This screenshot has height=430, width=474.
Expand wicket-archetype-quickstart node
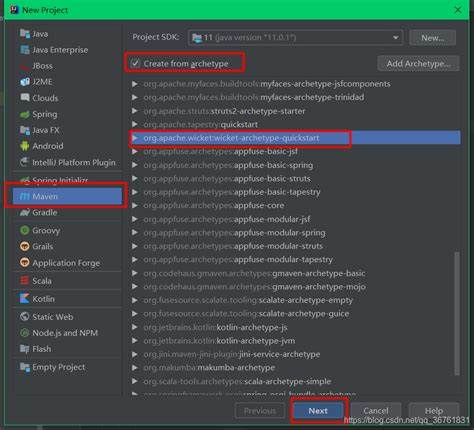click(134, 138)
